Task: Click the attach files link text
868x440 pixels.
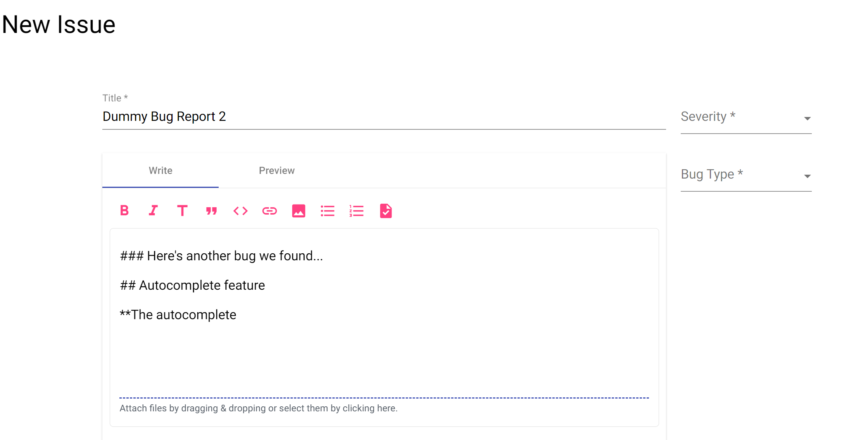Action: [x=259, y=408]
